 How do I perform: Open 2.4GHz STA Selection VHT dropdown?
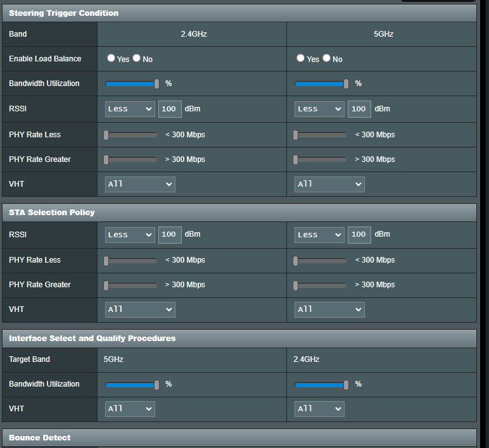[x=140, y=309]
